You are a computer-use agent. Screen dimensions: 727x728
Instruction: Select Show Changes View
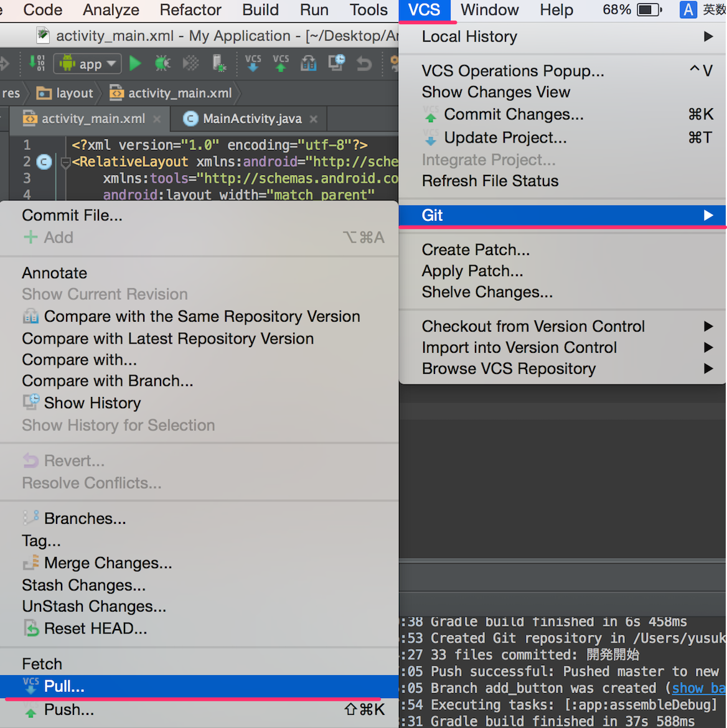pos(562,92)
